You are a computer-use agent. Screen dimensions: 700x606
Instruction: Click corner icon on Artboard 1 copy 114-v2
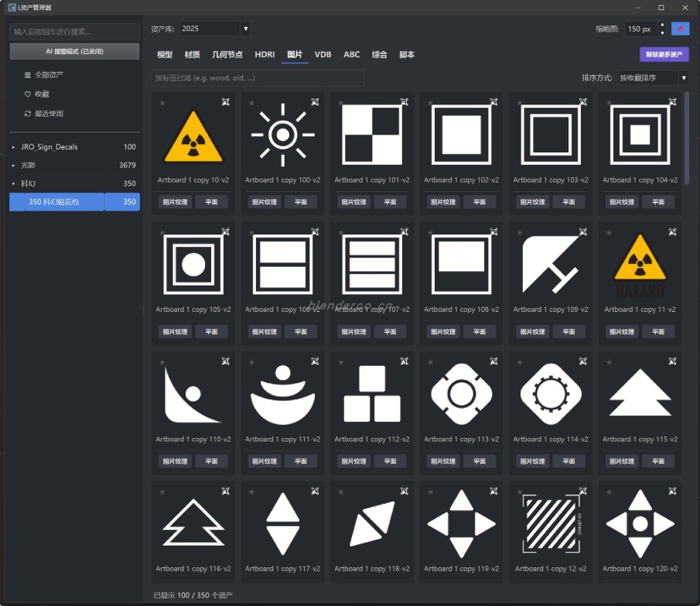click(x=582, y=361)
